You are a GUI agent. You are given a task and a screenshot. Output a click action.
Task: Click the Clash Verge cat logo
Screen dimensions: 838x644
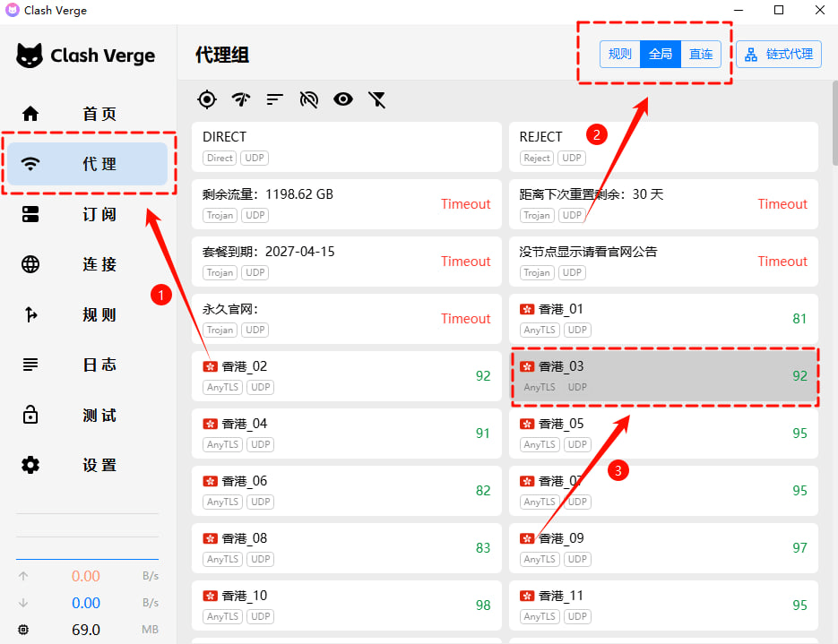[x=30, y=55]
